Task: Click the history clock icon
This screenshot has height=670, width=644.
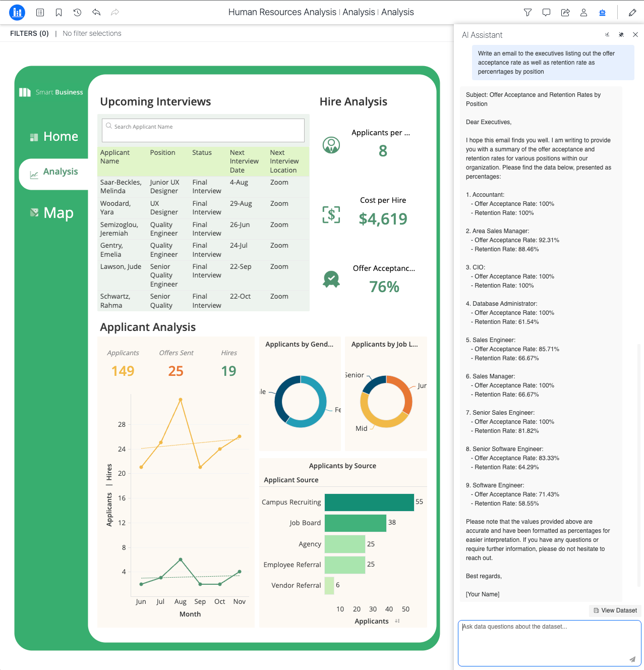Action: point(77,13)
